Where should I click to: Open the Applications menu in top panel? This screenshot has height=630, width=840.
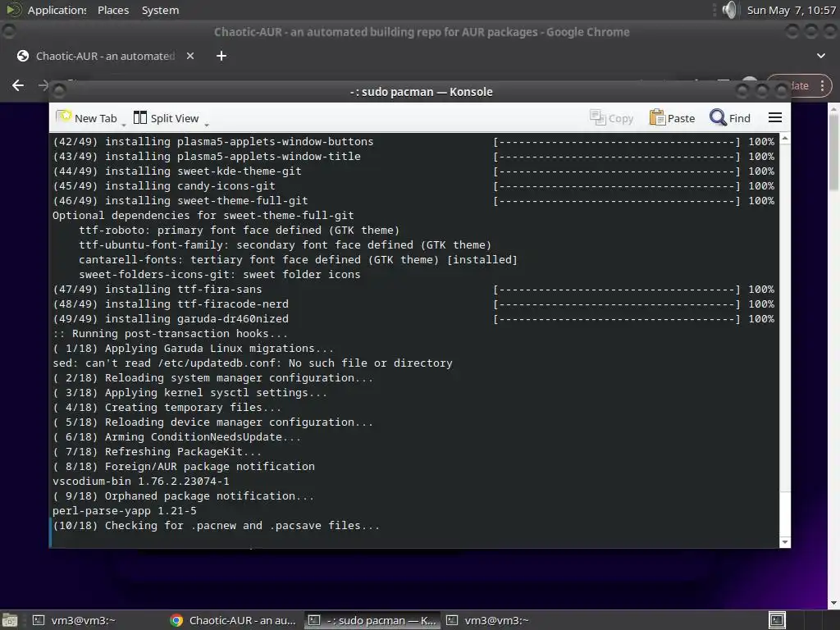point(57,10)
